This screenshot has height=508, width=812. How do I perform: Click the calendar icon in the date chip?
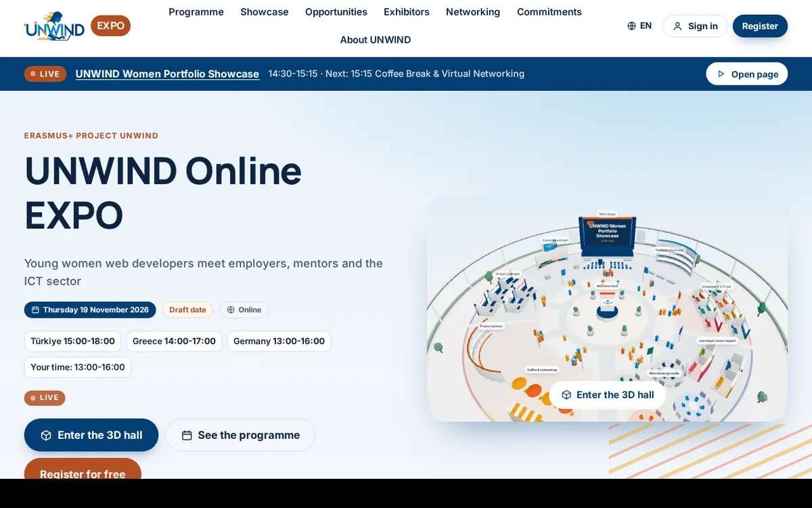coord(36,310)
